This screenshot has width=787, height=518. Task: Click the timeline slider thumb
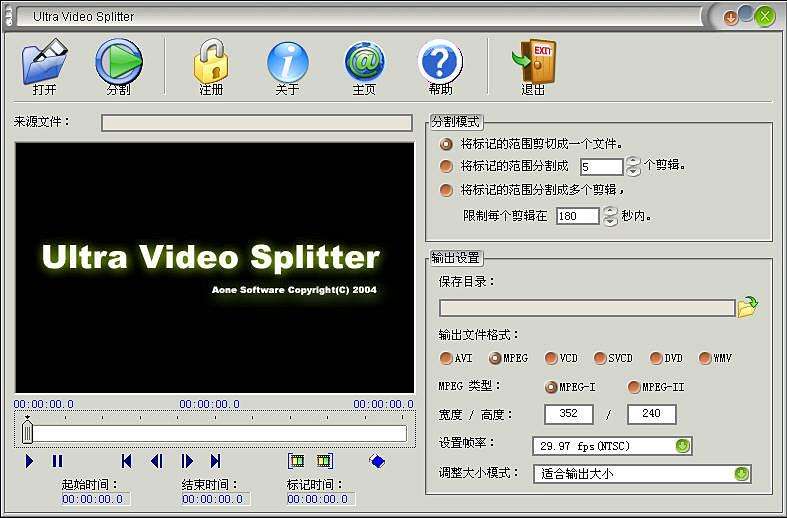coord(28,431)
